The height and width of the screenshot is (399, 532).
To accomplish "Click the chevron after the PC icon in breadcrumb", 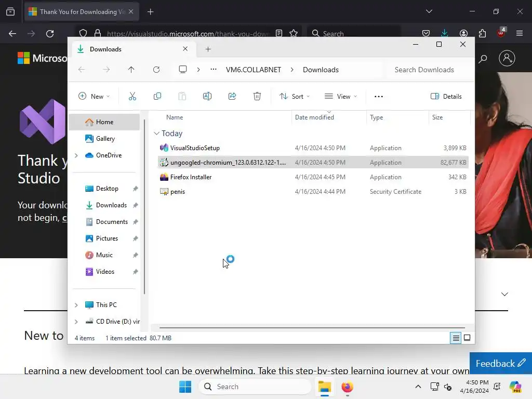I will tap(198, 70).
